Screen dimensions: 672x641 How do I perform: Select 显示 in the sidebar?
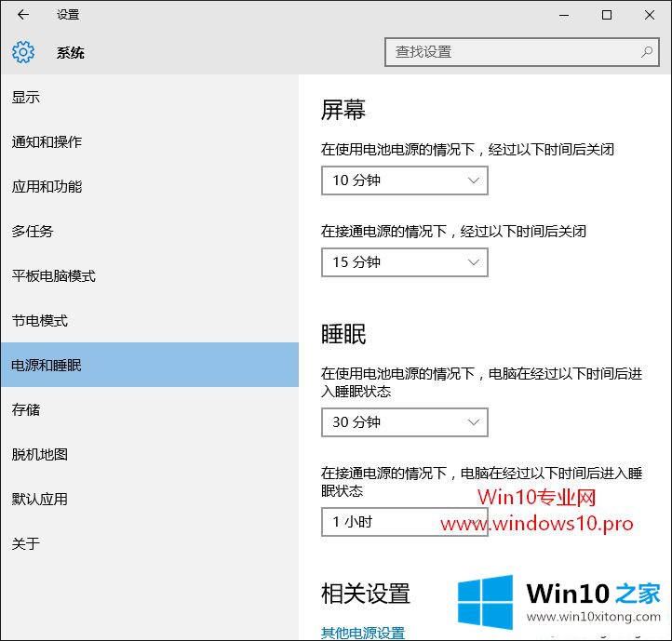26,98
